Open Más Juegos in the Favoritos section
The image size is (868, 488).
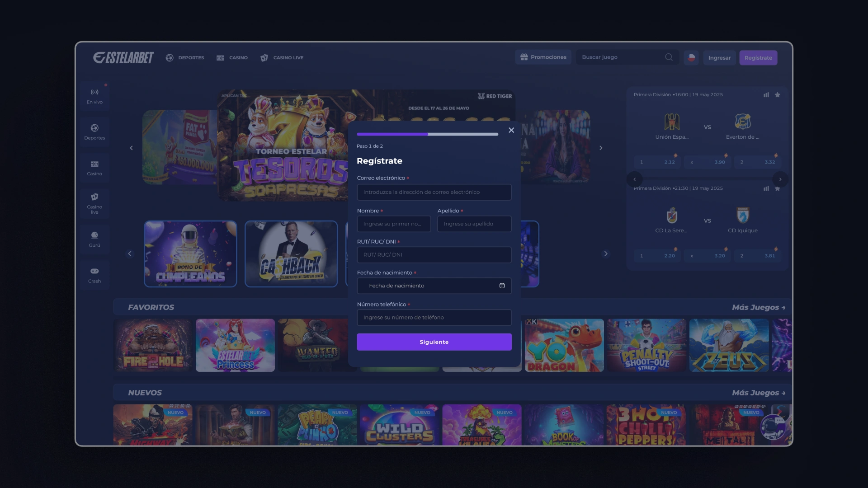tap(759, 307)
